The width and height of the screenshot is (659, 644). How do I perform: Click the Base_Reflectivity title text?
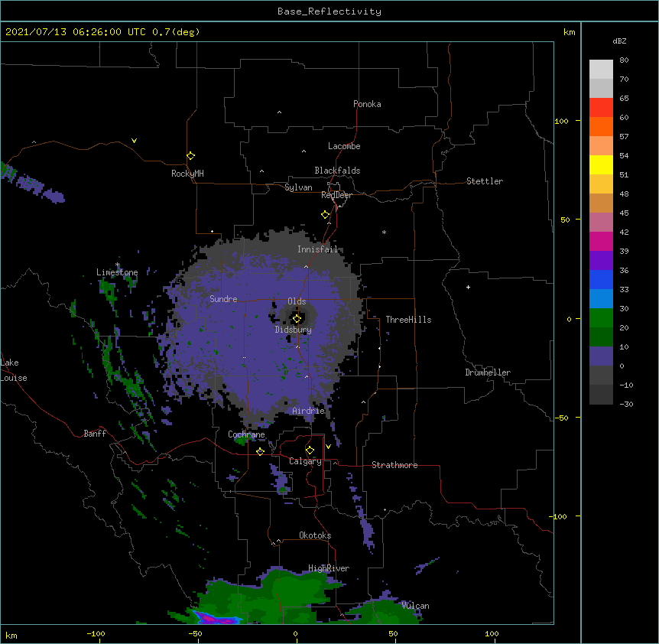pos(329,11)
